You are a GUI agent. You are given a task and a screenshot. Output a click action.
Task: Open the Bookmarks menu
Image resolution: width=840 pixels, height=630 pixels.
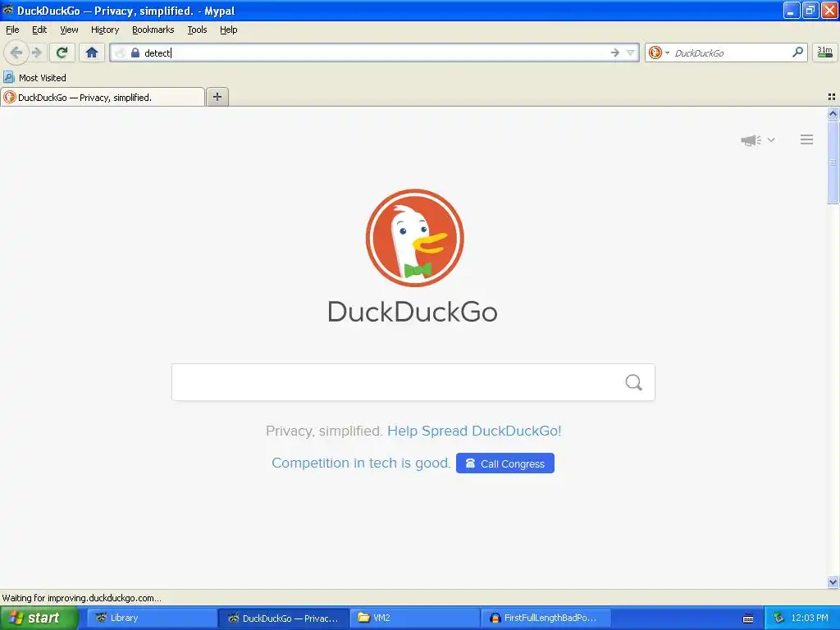(x=153, y=30)
